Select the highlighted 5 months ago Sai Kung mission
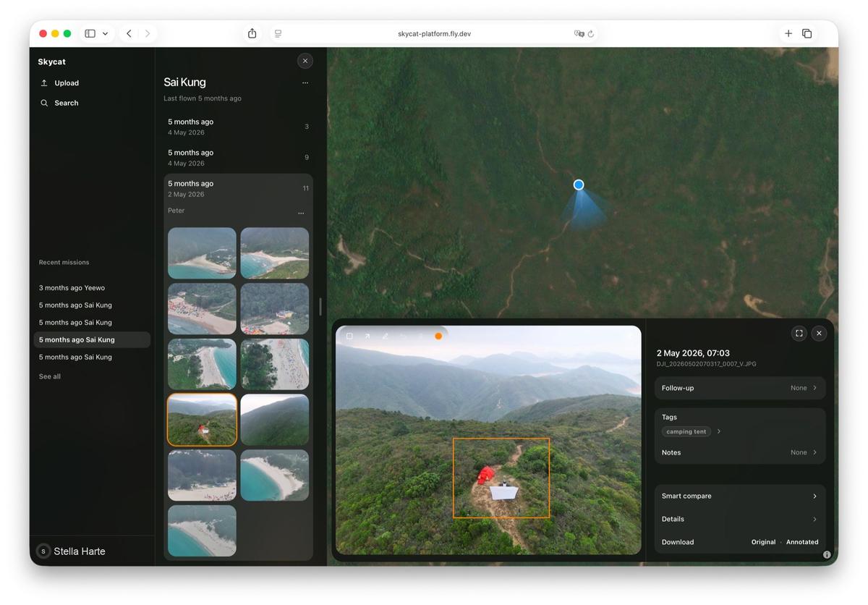The image size is (868, 605). [x=92, y=340]
